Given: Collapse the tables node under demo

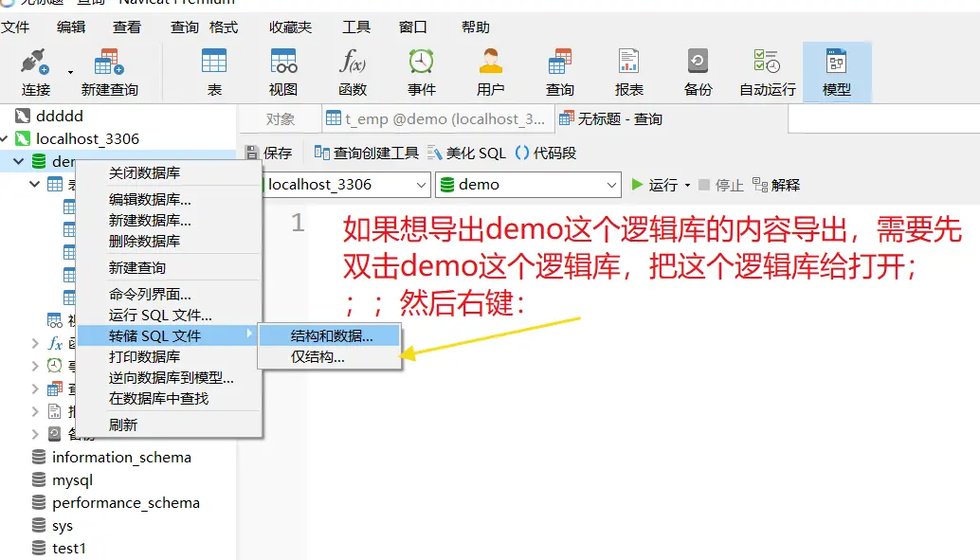Looking at the screenshot, I should pyautogui.click(x=34, y=184).
